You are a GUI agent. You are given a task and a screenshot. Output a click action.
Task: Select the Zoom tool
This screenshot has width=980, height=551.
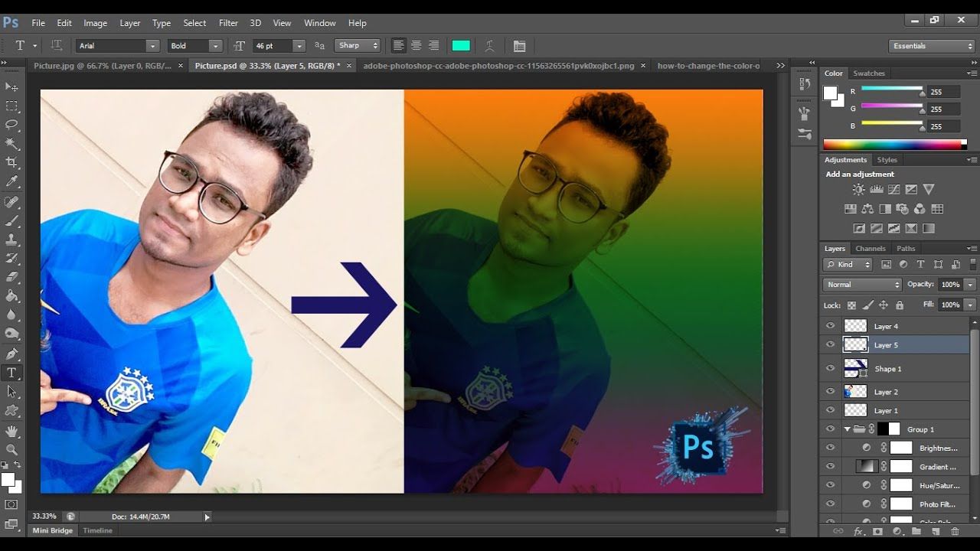pyautogui.click(x=11, y=450)
